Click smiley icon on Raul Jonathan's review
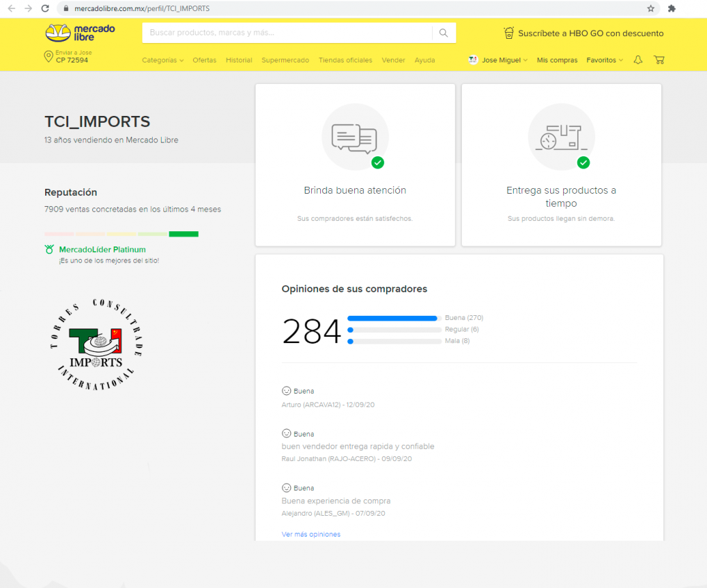 [286, 433]
